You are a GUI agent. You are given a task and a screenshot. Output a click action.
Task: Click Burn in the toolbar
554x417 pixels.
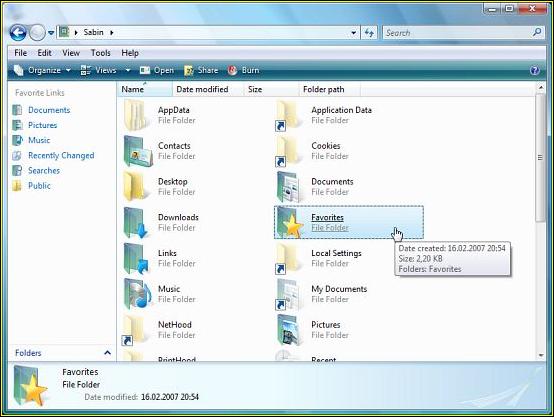coord(243,70)
